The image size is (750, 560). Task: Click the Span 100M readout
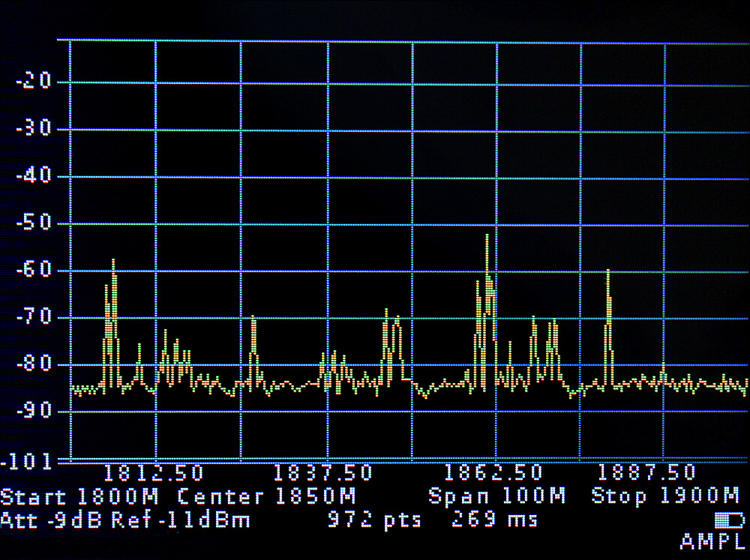pyautogui.click(x=497, y=496)
